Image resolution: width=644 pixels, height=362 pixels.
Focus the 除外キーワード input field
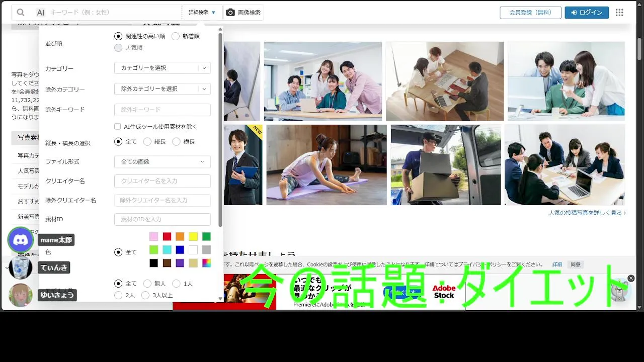(x=163, y=110)
